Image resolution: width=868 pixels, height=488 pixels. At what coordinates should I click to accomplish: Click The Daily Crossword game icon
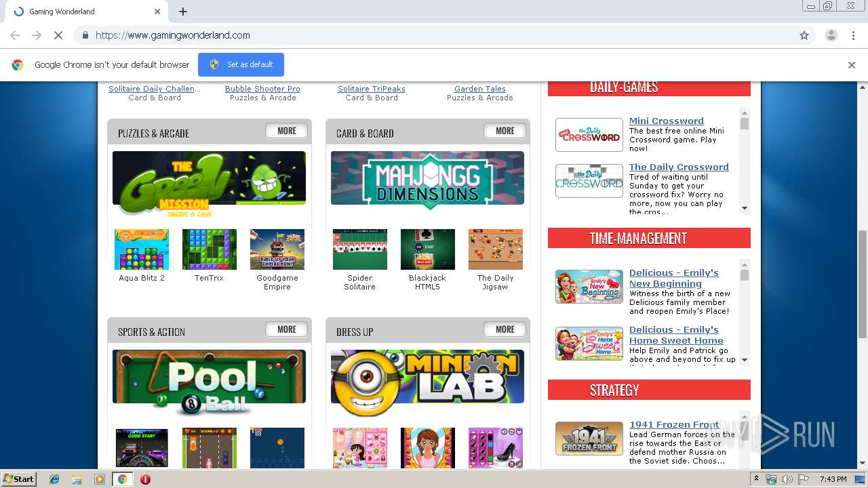[x=589, y=181]
